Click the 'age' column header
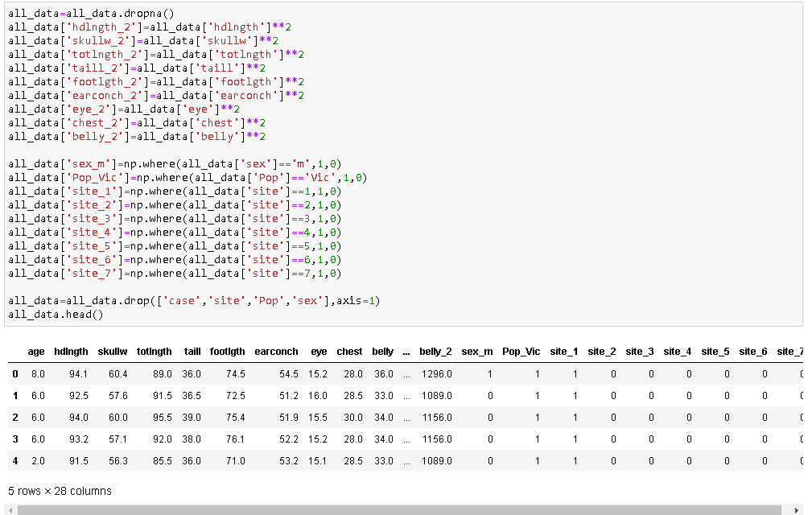This screenshot has width=812, height=515. tap(35, 352)
